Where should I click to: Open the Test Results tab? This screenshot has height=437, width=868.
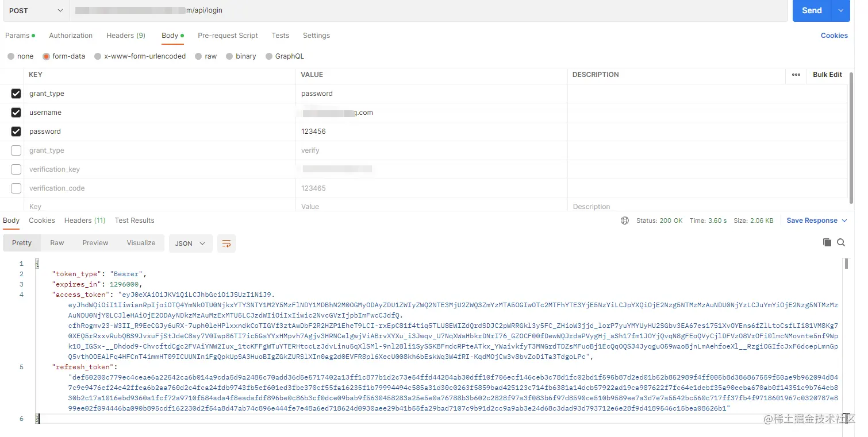(x=135, y=221)
